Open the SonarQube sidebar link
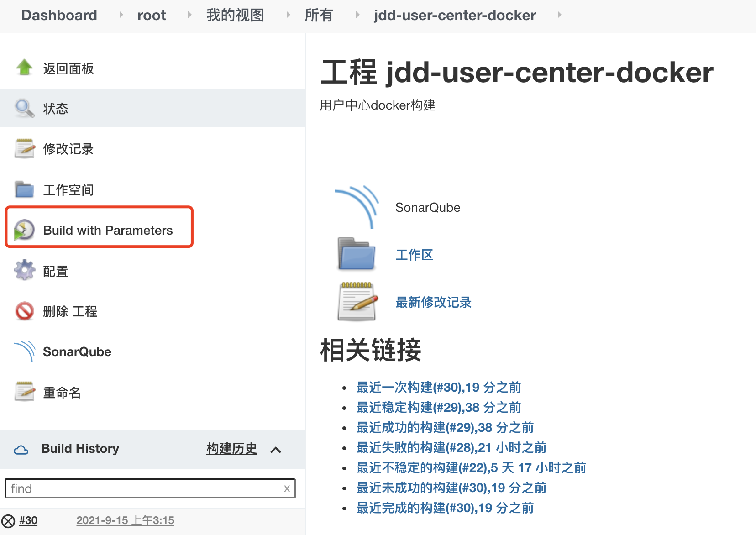Image resolution: width=756 pixels, height=535 pixels. 77,351
